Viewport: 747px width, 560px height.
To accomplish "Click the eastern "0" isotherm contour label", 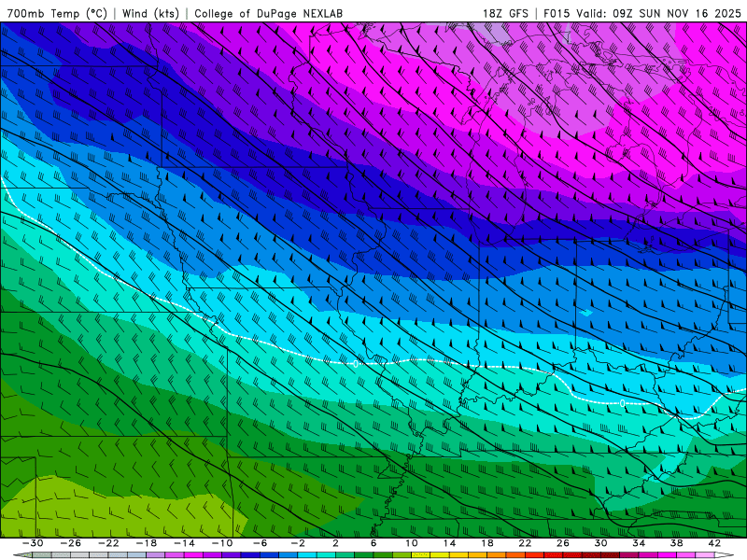I will (622, 403).
